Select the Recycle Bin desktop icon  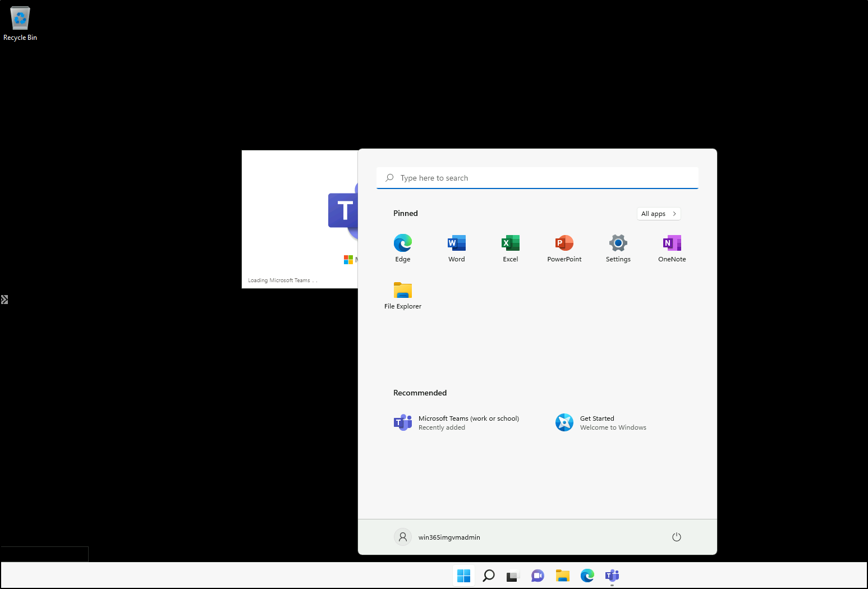[x=20, y=24]
